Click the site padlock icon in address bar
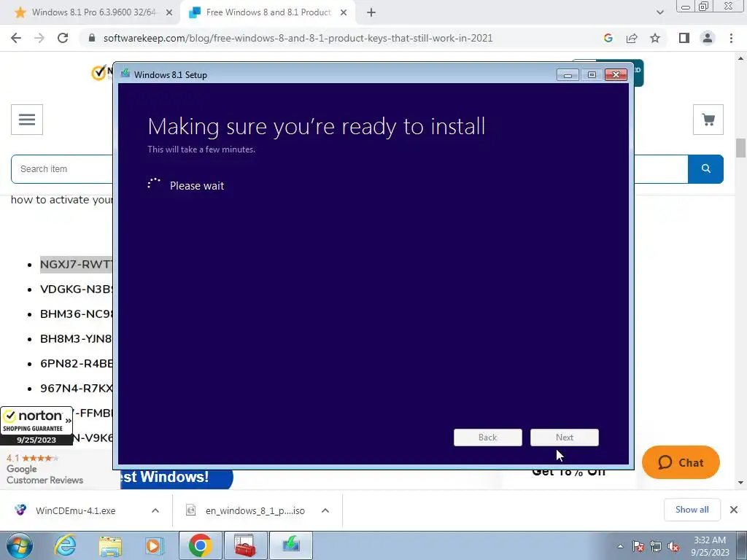This screenshot has width=747, height=560. coord(92,38)
